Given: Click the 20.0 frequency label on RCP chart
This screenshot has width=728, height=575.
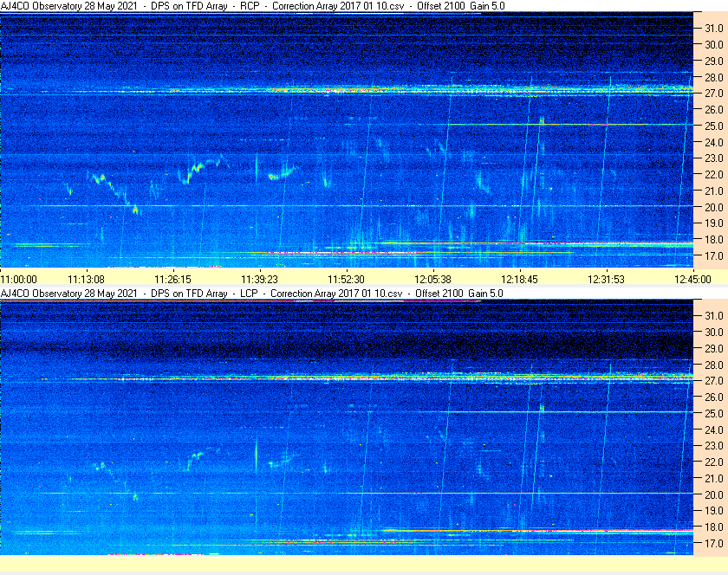Looking at the screenshot, I should coord(714,208).
